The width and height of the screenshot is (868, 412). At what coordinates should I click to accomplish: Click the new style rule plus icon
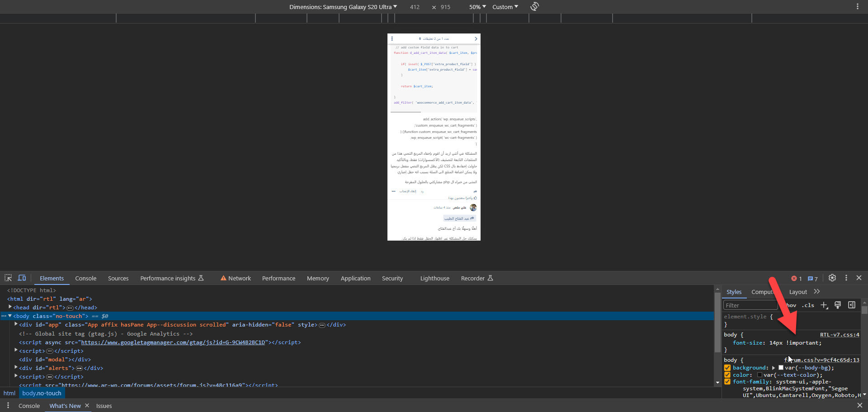[x=824, y=305]
